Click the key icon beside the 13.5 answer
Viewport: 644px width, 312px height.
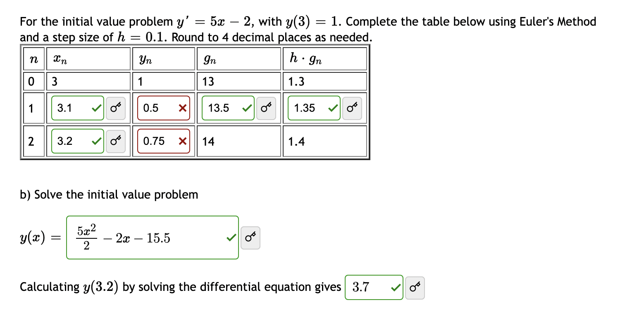click(x=266, y=108)
